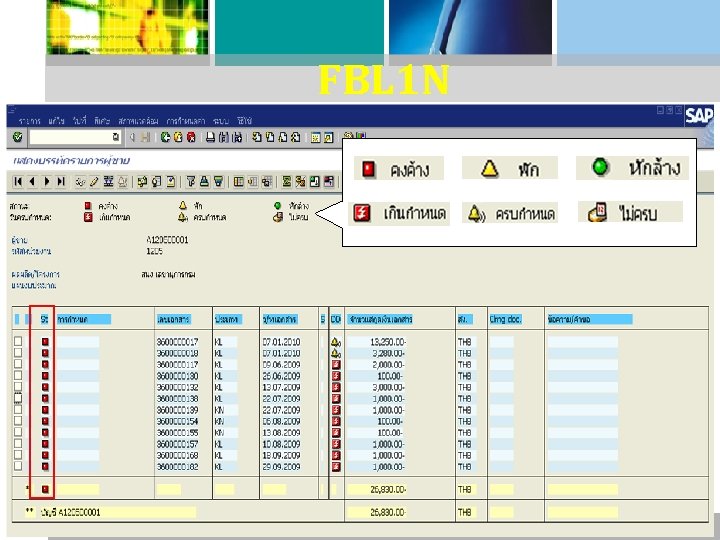Click the Clrng doc. column header
This screenshot has width=720, height=540.
coord(506,319)
